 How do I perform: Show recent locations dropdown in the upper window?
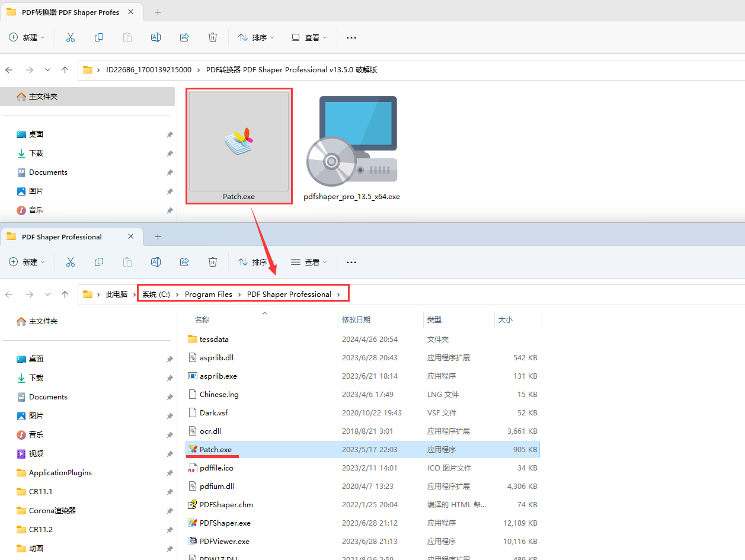pyautogui.click(x=47, y=70)
